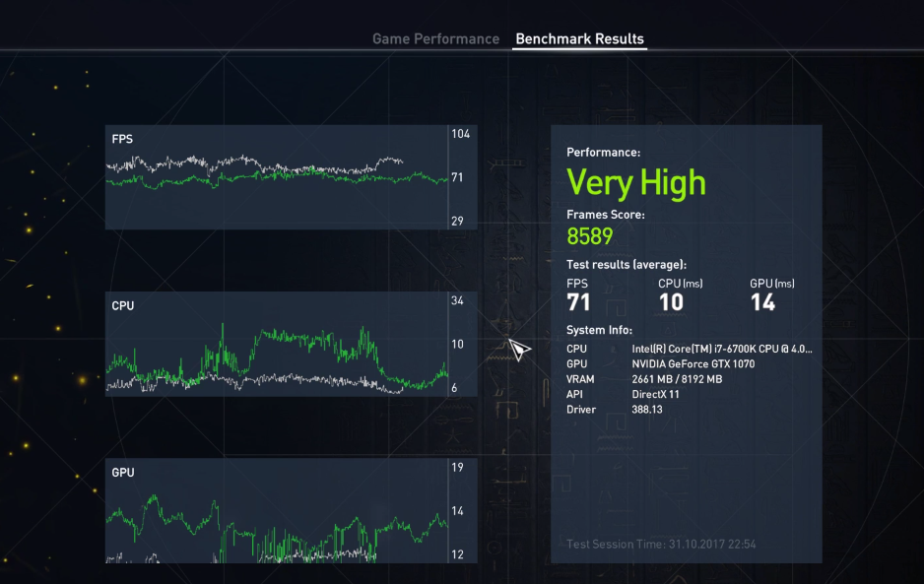This screenshot has height=584, width=924.
Task: Click the Test results (average): heading
Action: 626,265
